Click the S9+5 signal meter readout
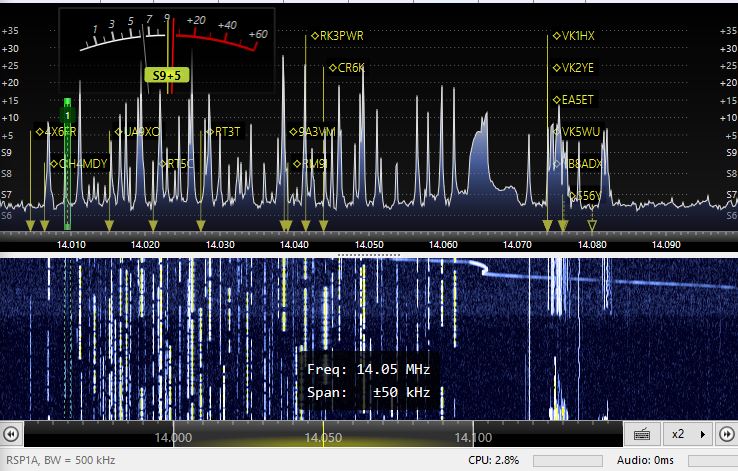The height and width of the screenshot is (471, 738). tap(167, 74)
